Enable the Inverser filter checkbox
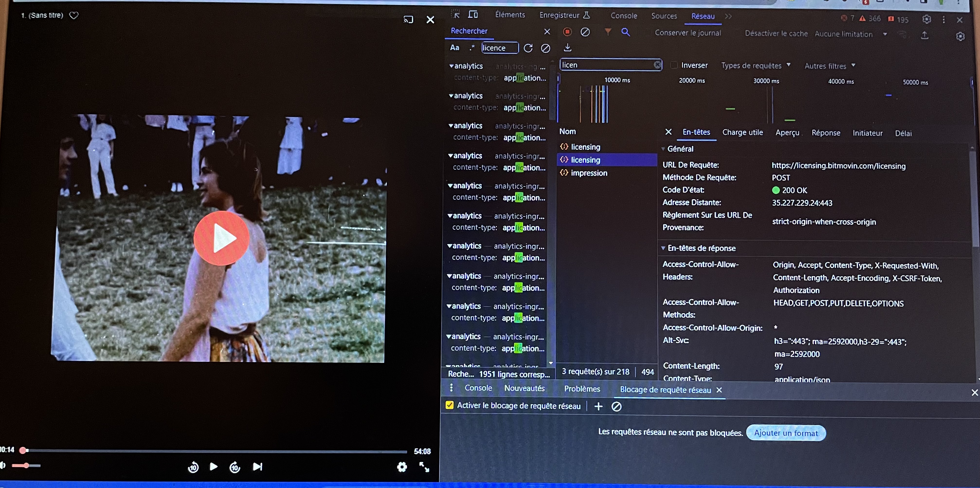 click(x=674, y=65)
